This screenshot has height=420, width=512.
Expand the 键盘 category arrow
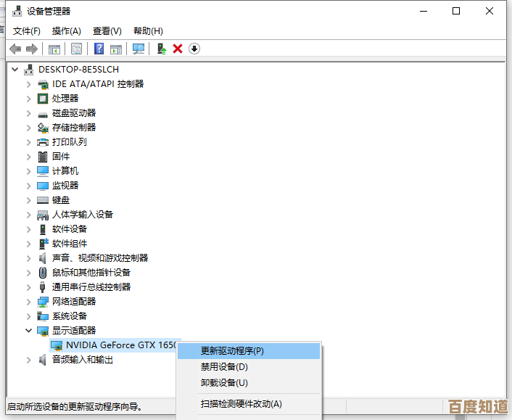pyautogui.click(x=29, y=200)
